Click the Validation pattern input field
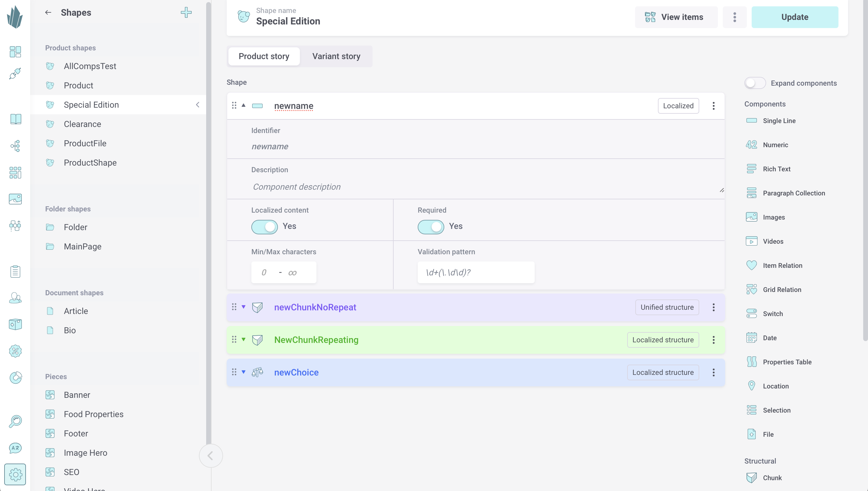 [476, 273]
